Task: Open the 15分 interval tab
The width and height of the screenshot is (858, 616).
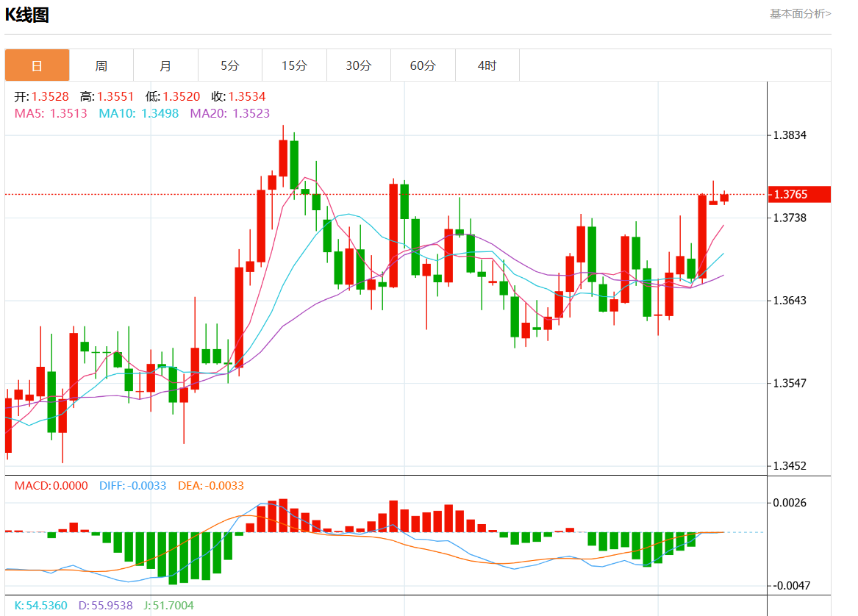Action: pos(294,65)
